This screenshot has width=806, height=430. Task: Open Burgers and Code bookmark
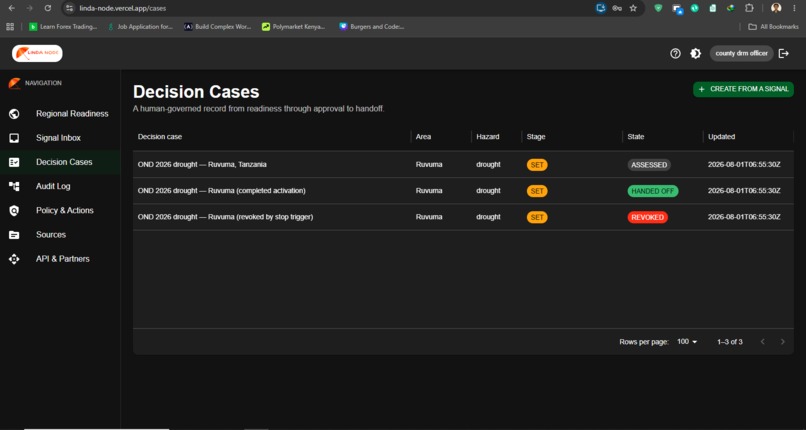click(x=372, y=27)
